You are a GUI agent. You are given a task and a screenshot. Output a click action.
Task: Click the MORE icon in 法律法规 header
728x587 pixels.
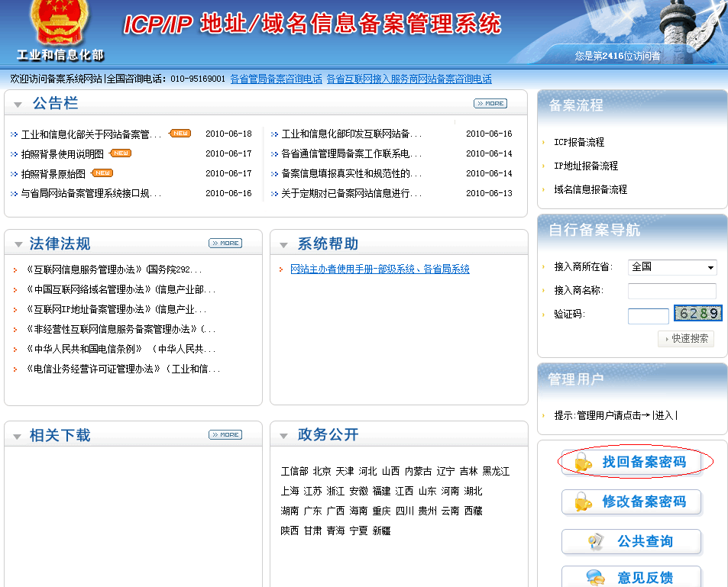[225, 243]
